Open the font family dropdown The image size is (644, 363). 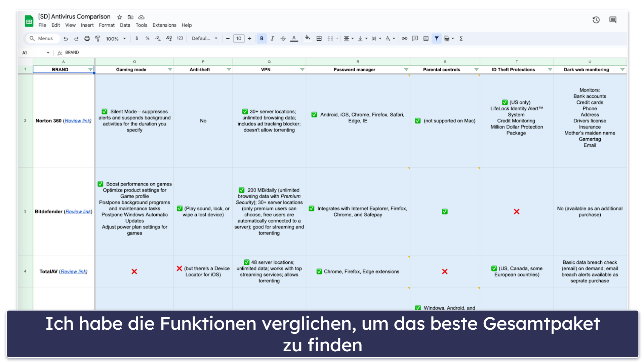coord(204,38)
